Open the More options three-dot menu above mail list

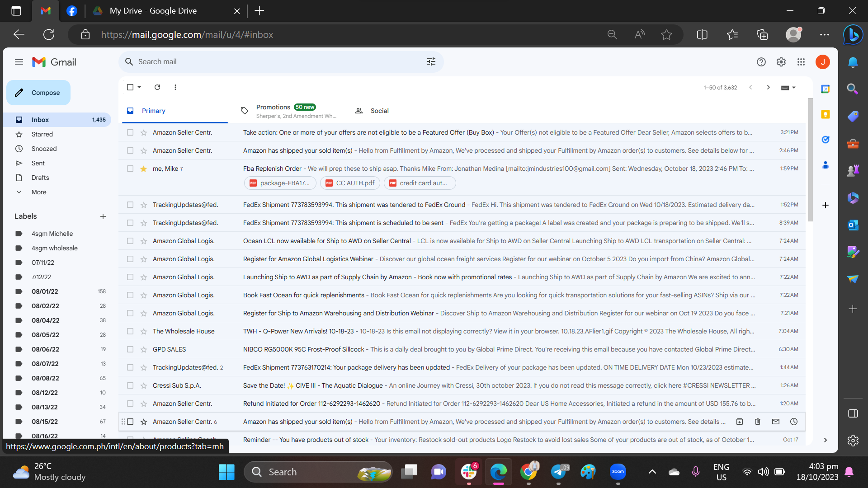point(175,87)
